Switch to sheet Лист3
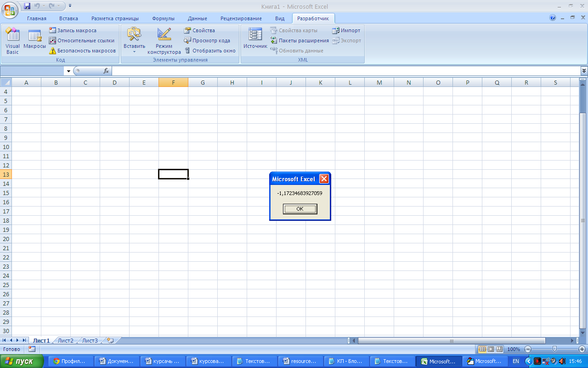This screenshot has height=368, width=588. [90, 341]
